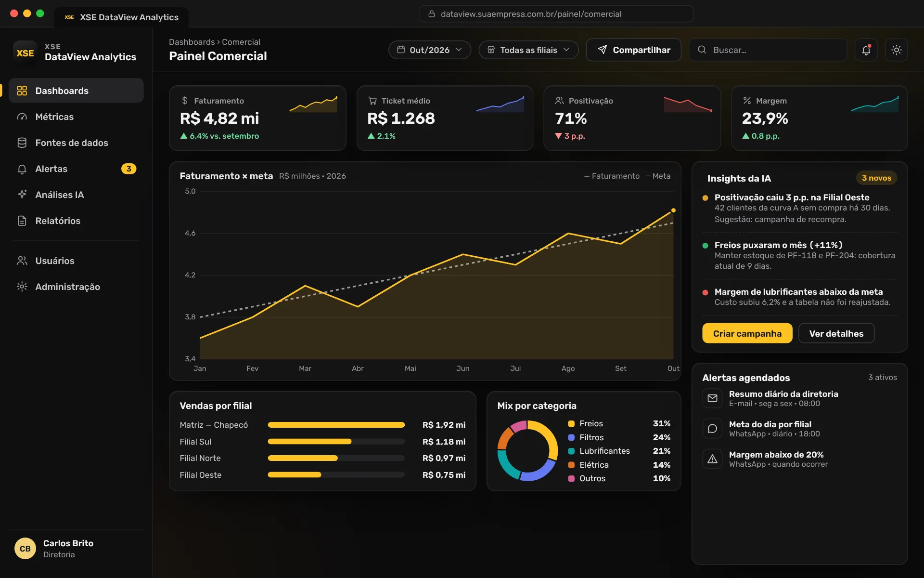Viewport: 924px width, 578px height.
Task: Click Dashboards breadcrumb link
Action: point(192,42)
